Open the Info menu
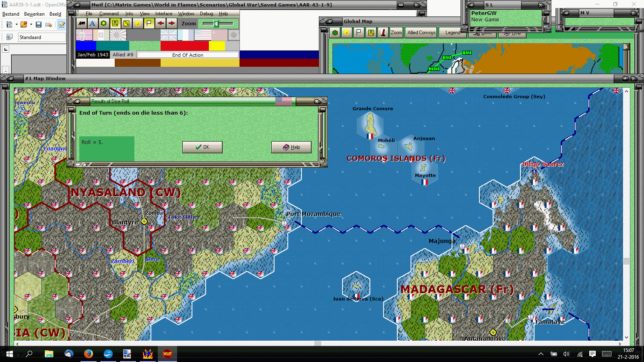 [x=129, y=14]
